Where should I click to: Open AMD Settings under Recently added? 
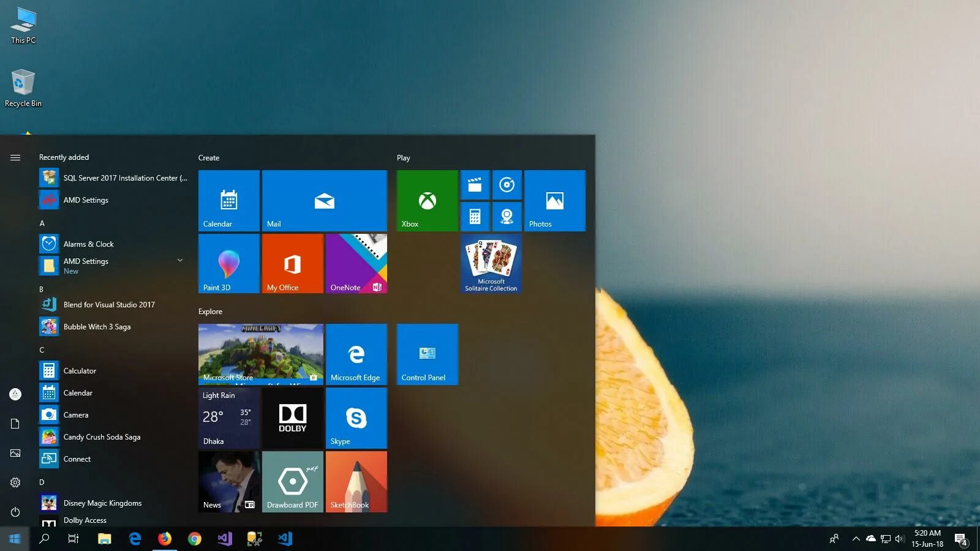(114, 200)
